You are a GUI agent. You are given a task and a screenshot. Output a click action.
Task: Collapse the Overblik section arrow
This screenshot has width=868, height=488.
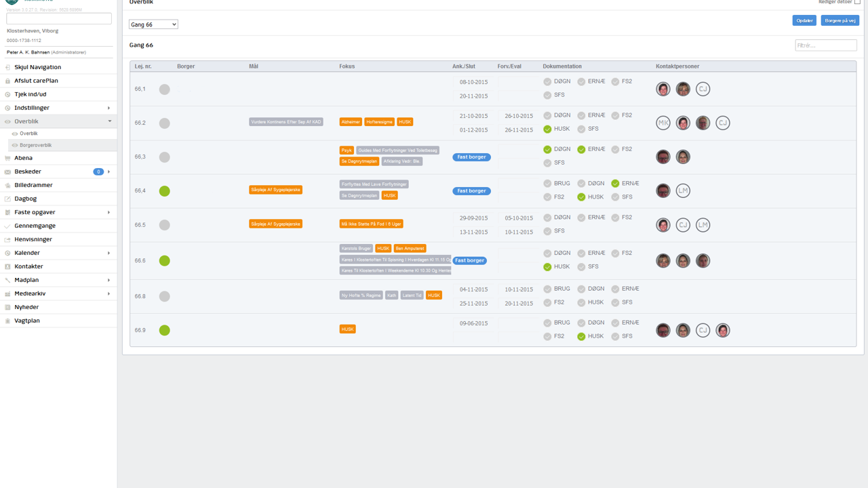(x=110, y=121)
